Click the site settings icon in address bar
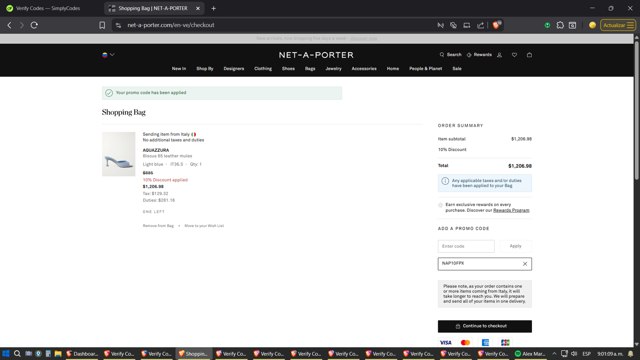The height and width of the screenshot is (360, 640). click(x=118, y=25)
